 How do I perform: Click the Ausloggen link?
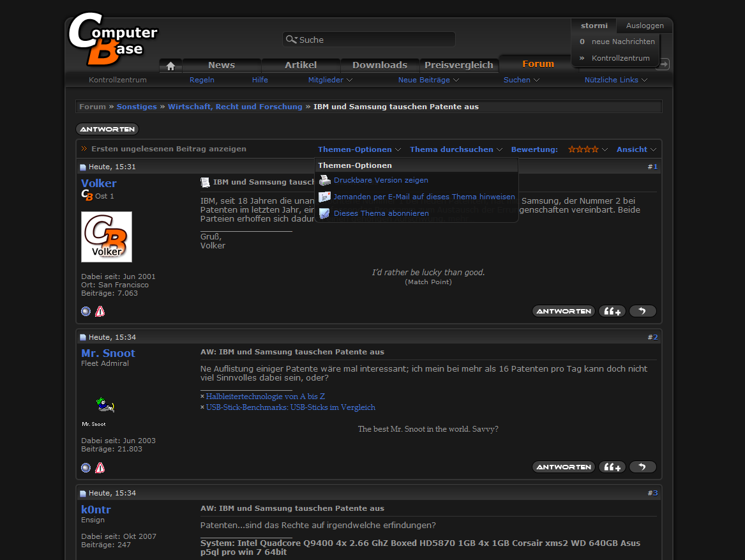pos(645,26)
